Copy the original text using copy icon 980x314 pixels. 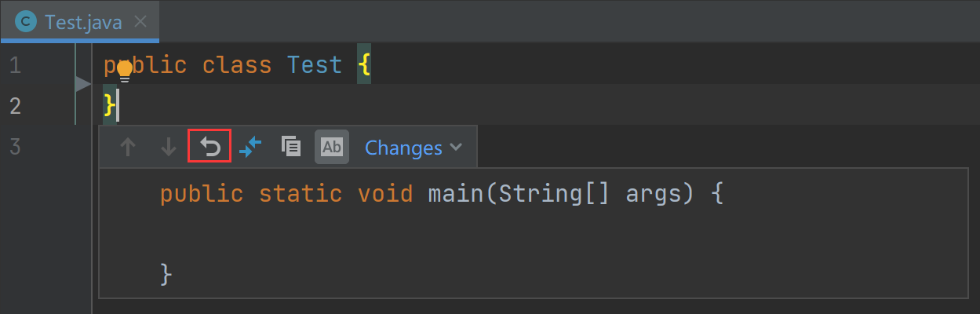tap(291, 147)
